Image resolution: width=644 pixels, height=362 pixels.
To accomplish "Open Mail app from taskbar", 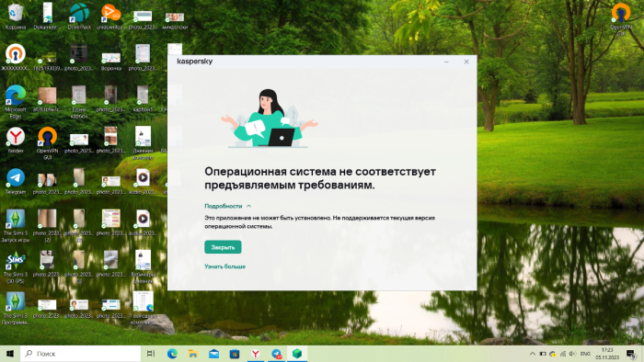I will coord(213,354).
